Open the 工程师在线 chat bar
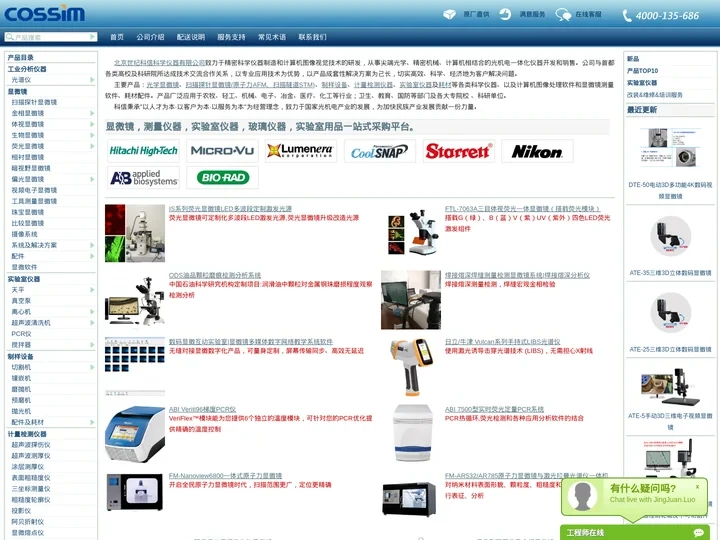This screenshot has width=720, height=540. click(635, 533)
